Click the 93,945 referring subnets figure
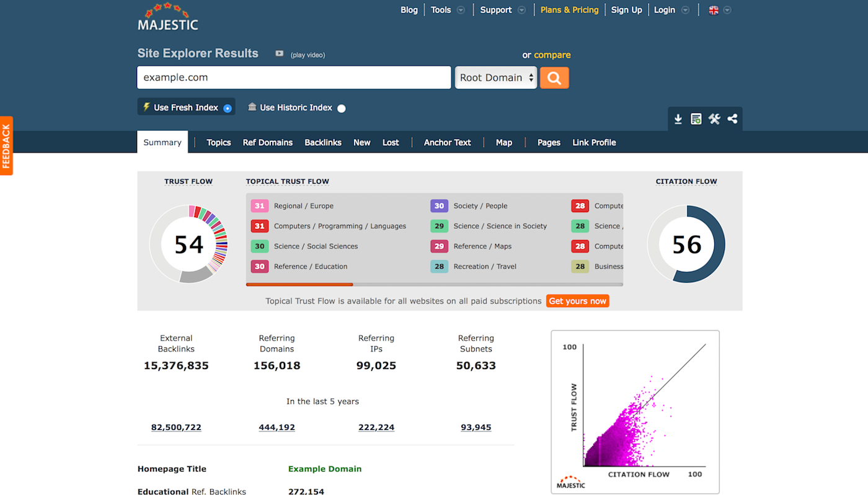 [476, 427]
